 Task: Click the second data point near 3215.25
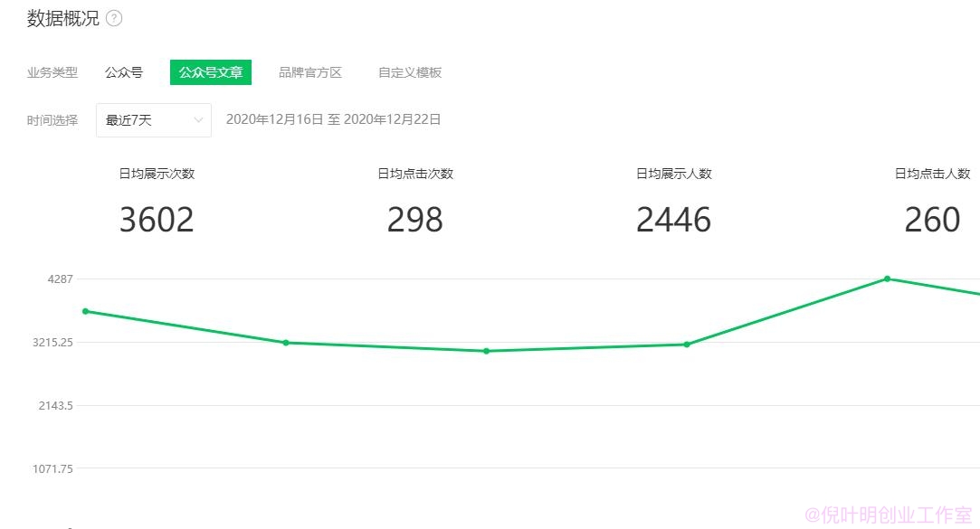pos(286,343)
